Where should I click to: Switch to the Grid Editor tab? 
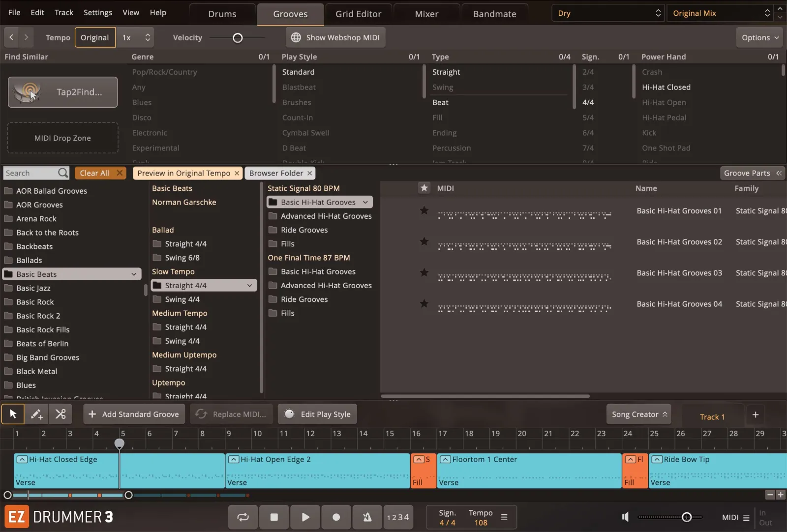(x=358, y=14)
